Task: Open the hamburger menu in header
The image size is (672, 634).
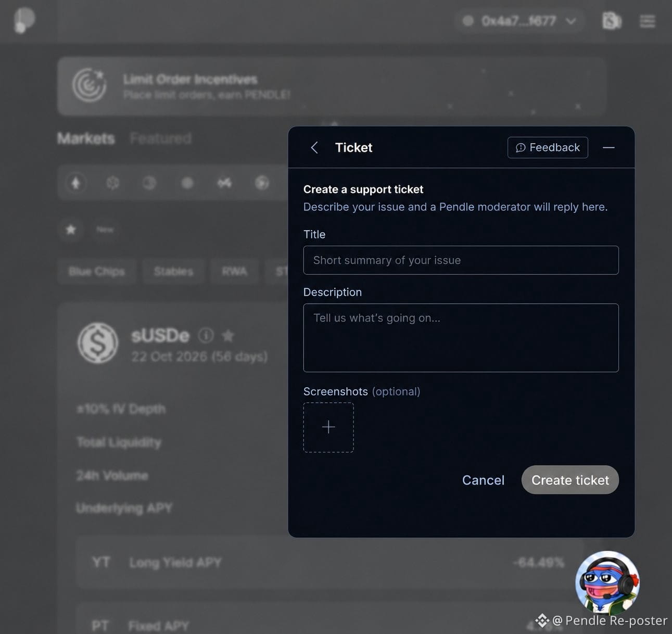Action: pyautogui.click(x=648, y=21)
